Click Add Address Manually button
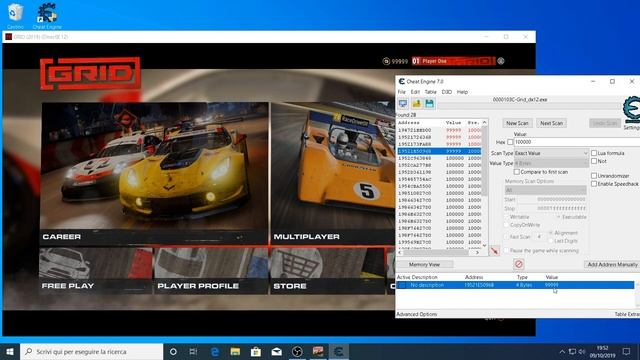This screenshot has width=640, height=360. coord(612,264)
